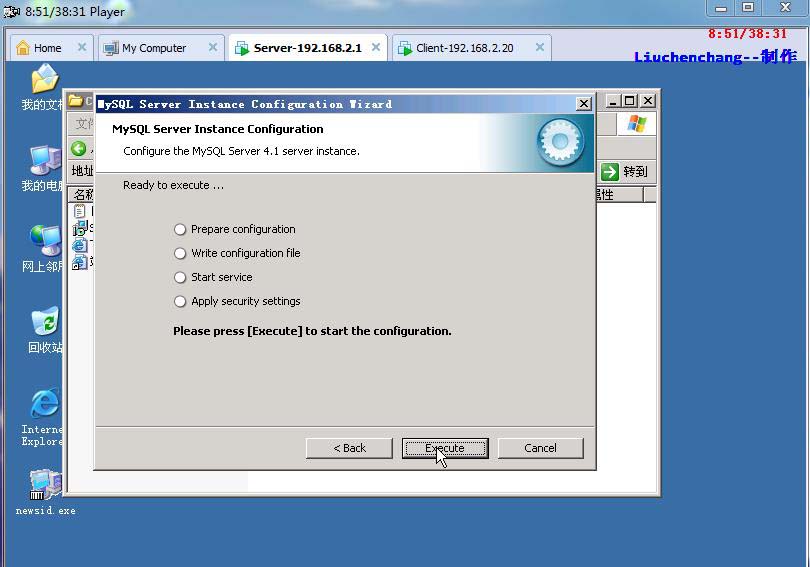Click the server icon on Server-192.168.2.1 tab
The height and width of the screenshot is (567, 810).
tap(242, 48)
